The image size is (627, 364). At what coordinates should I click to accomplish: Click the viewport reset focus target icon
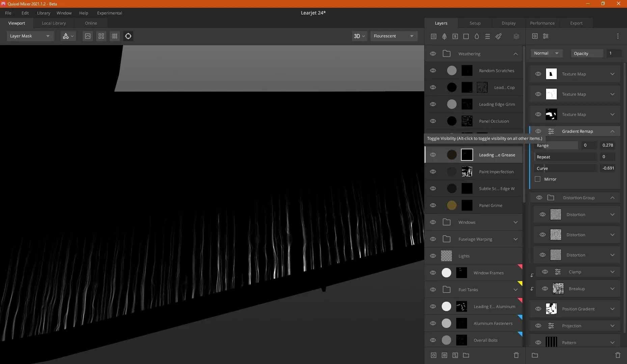click(x=128, y=36)
